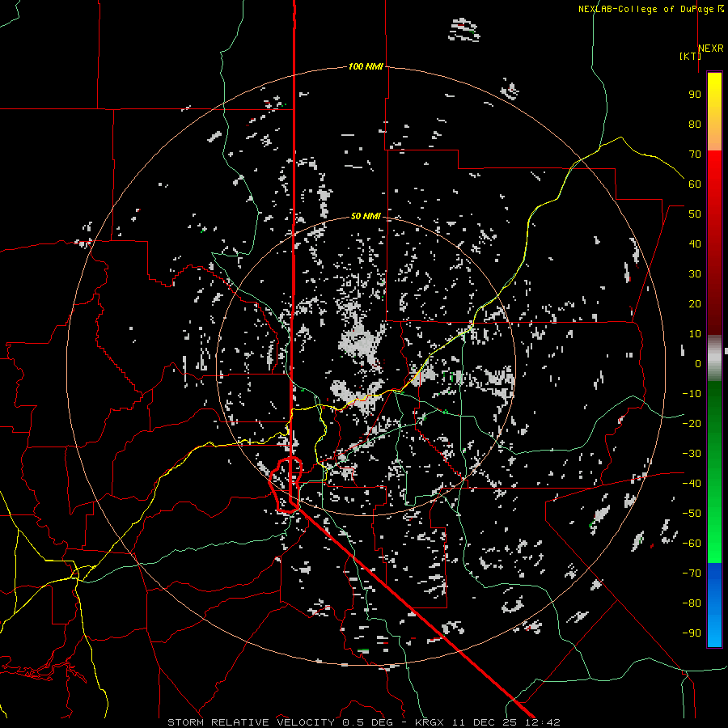The image size is (728, 728).
Task: Click the -10 value on velocity scale
Action: [x=692, y=394]
